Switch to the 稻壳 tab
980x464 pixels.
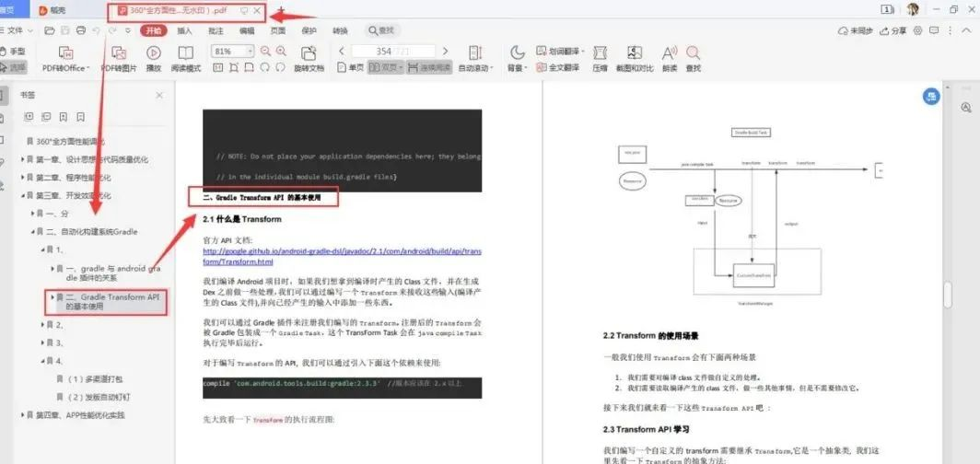click(x=53, y=10)
